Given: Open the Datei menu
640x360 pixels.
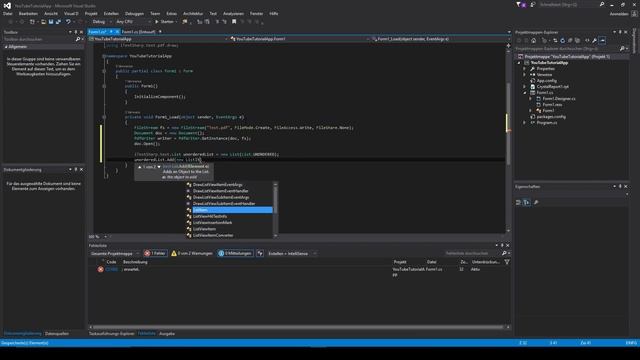Looking at the screenshot, I should (7, 13).
